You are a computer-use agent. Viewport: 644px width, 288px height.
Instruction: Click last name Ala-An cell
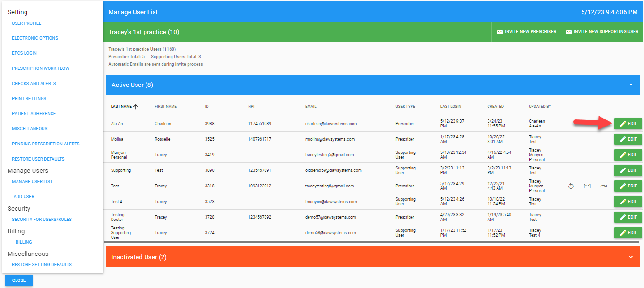pyautogui.click(x=117, y=124)
